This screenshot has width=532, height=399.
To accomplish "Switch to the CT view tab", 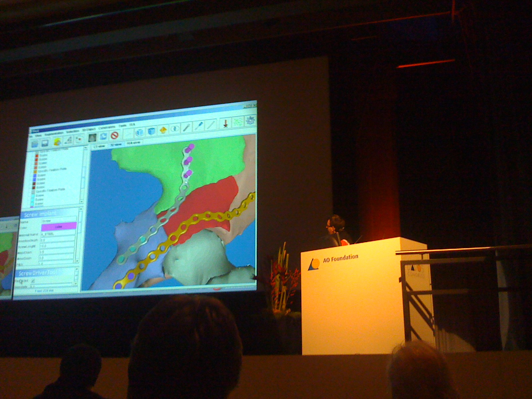I will click(x=99, y=146).
